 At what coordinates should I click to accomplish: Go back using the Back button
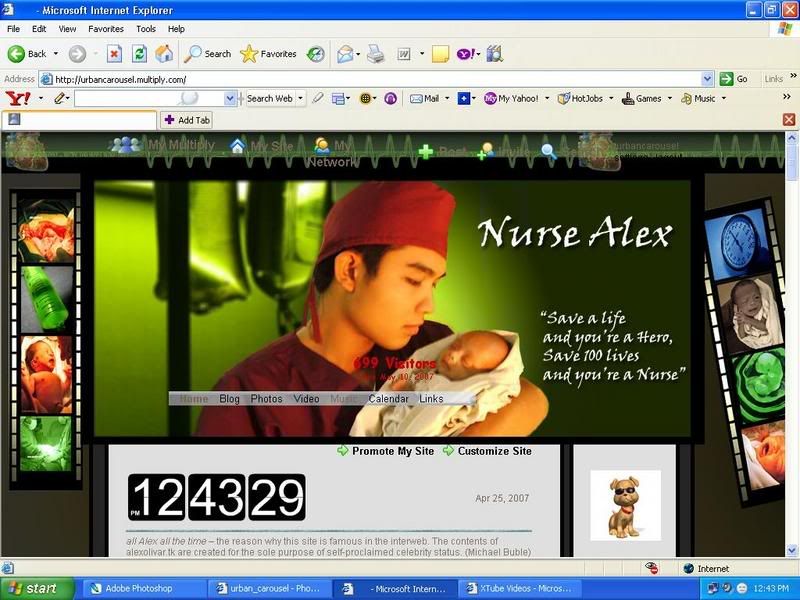pyautogui.click(x=28, y=54)
